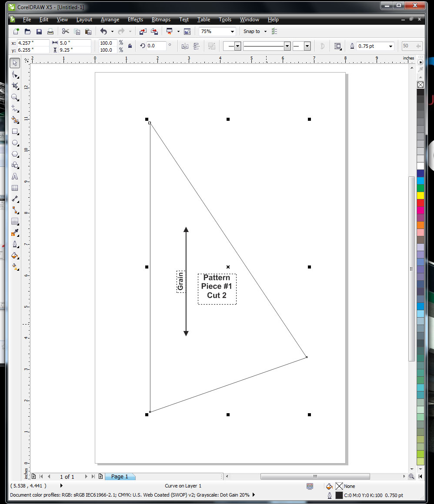Select the Dimension tool
Screen dimensions: 434x504
[15, 199]
